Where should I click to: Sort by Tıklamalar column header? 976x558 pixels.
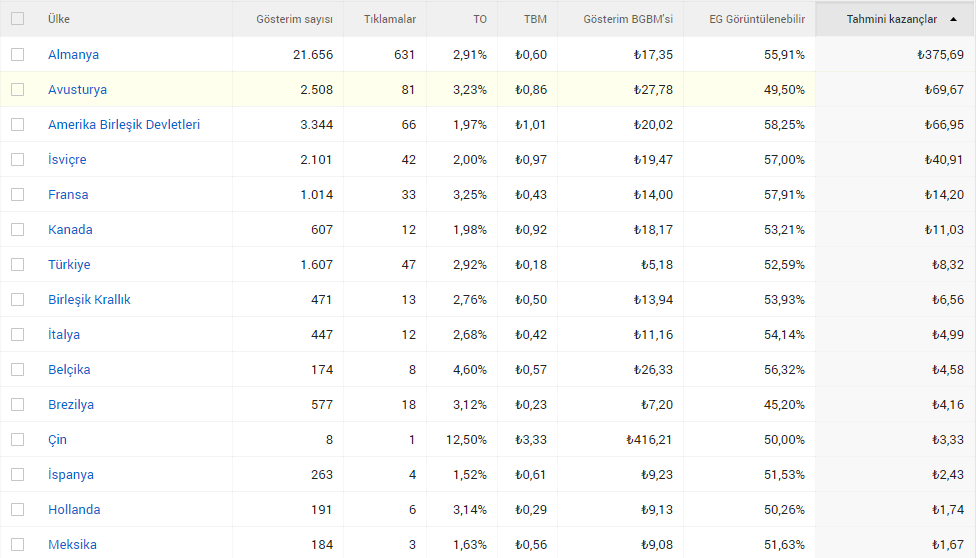point(390,19)
